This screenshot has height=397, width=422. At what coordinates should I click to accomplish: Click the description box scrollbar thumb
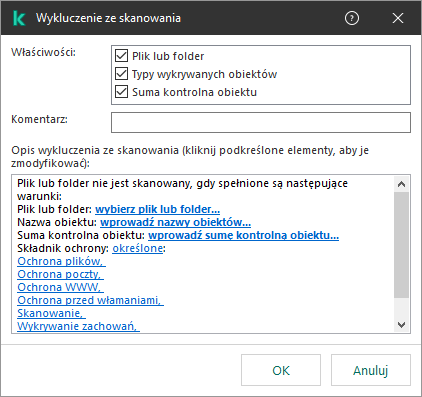click(x=401, y=245)
